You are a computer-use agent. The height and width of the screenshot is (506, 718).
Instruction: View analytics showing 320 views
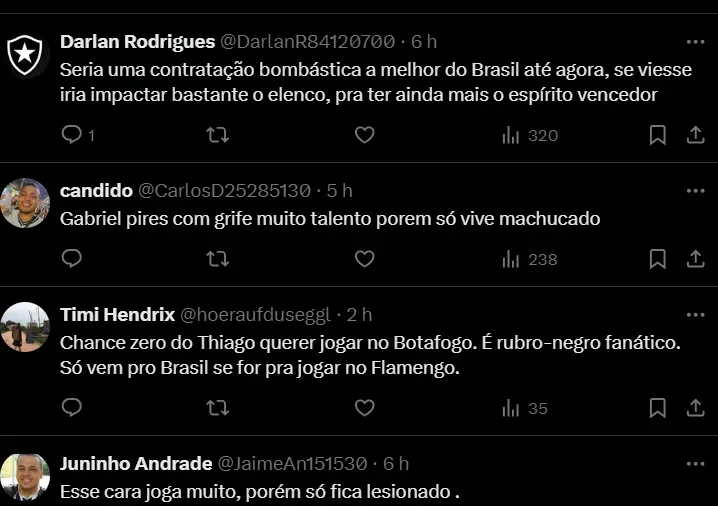[530, 135]
